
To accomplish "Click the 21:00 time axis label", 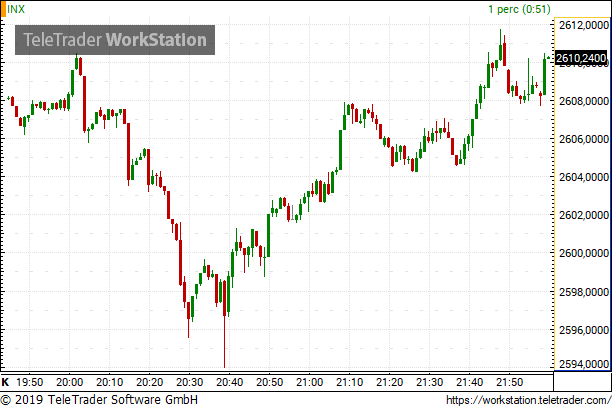I will tap(310, 382).
